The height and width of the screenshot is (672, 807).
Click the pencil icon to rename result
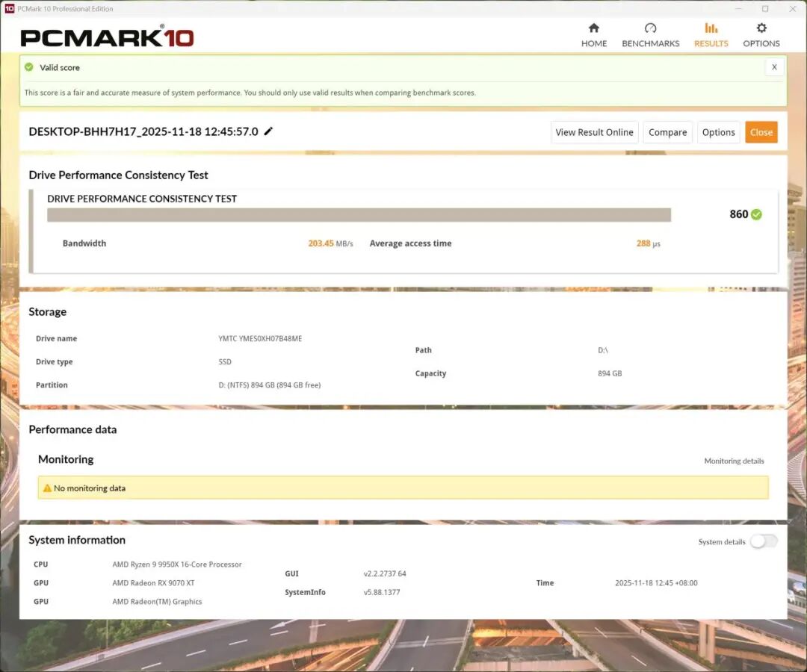click(268, 131)
